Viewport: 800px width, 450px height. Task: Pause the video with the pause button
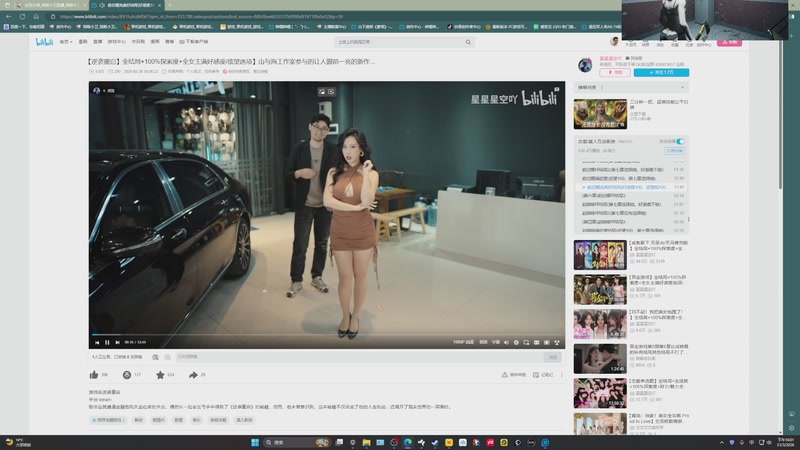[x=107, y=342]
